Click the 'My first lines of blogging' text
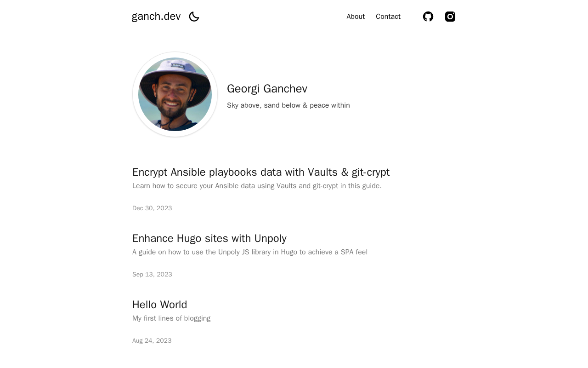The image size is (588, 368). pyautogui.click(x=171, y=318)
